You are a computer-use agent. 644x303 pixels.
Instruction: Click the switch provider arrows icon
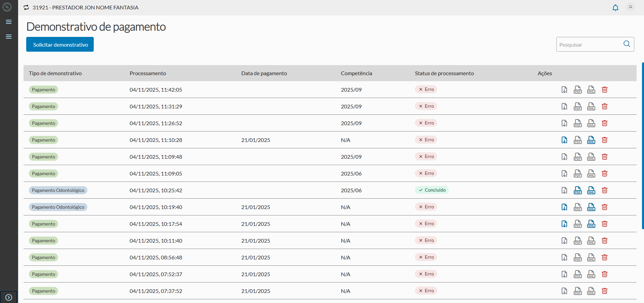[26, 7]
